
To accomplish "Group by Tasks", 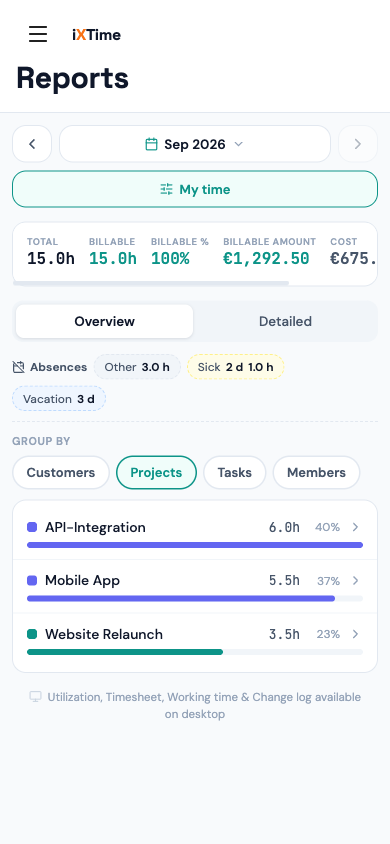I will point(235,473).
